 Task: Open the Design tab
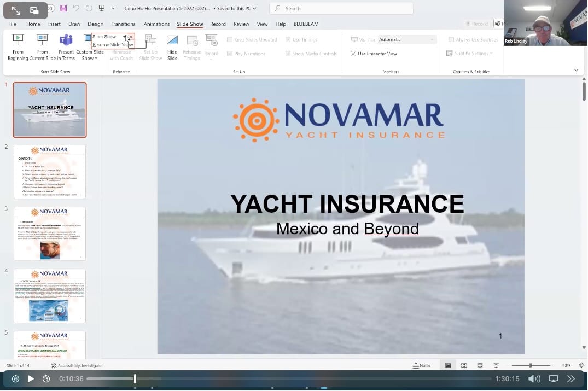(95, 24)
